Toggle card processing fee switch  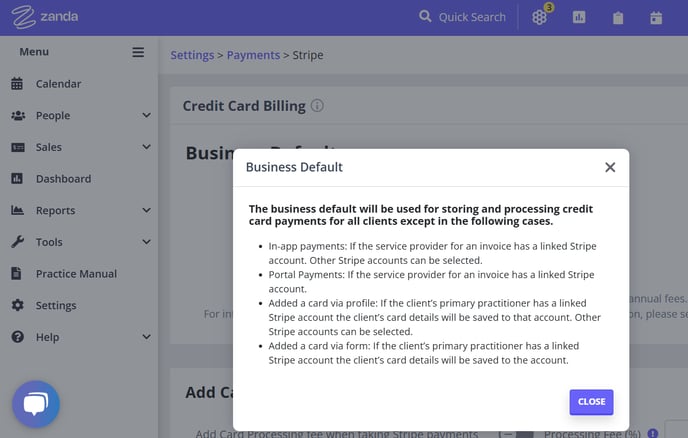(516, 434)
